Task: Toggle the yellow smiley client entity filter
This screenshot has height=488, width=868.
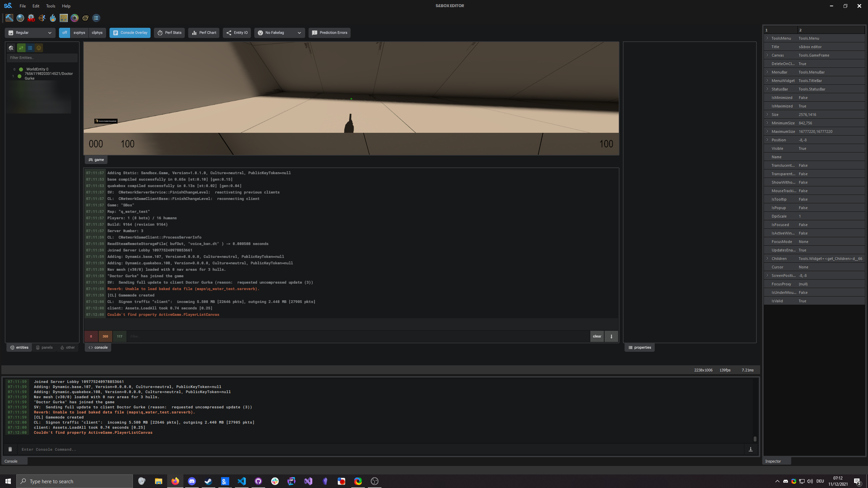Action: point(39,48)
